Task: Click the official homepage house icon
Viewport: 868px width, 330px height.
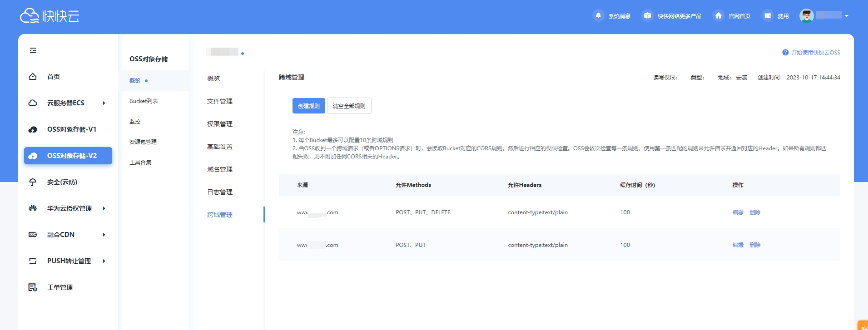Action: click(x=718, y=15)
